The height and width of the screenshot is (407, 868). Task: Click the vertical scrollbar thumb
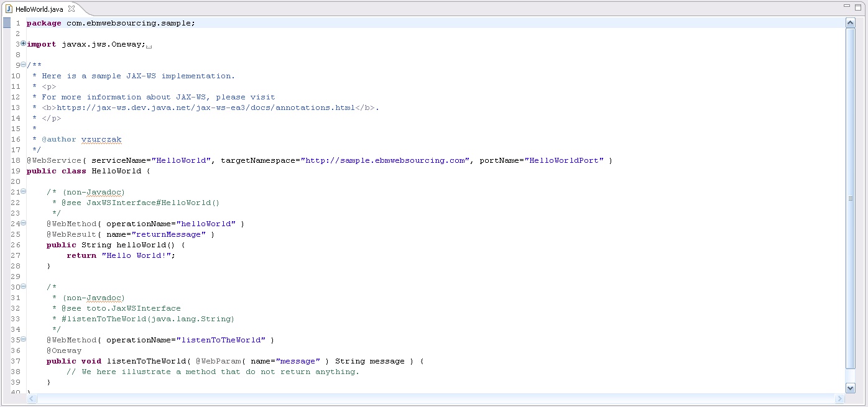(850, 199)
